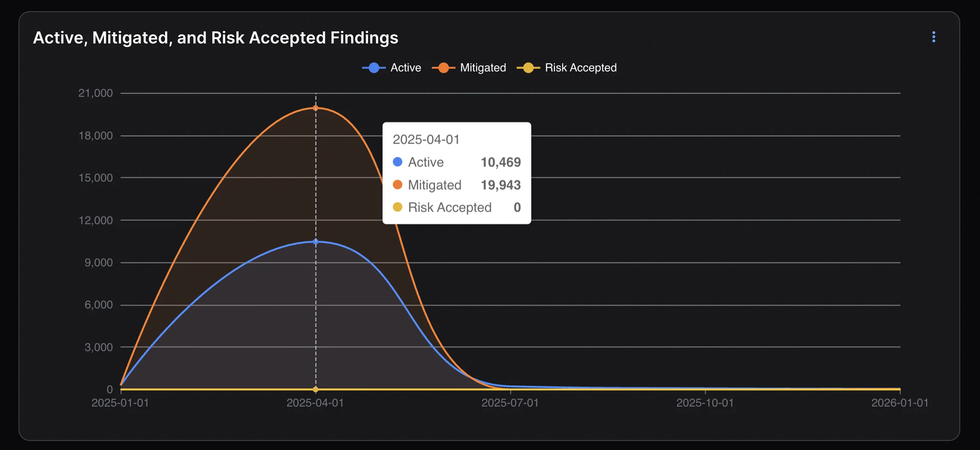Image resolution: width=980 pixels, height=450 pixels.
Task: Click the orange dot beside Mitigated in tooltip
Action: (398, 185)
